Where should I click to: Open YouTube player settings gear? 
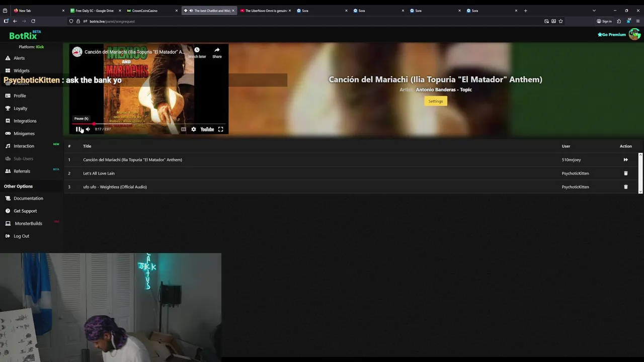pos(194,129)
